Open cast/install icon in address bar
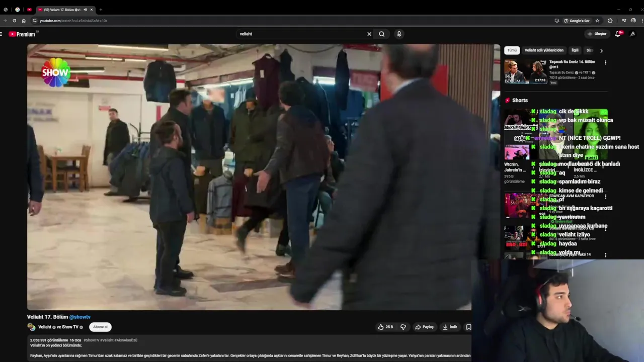The height and width of the screenshot is (362, 644). [x=556, y=21]
